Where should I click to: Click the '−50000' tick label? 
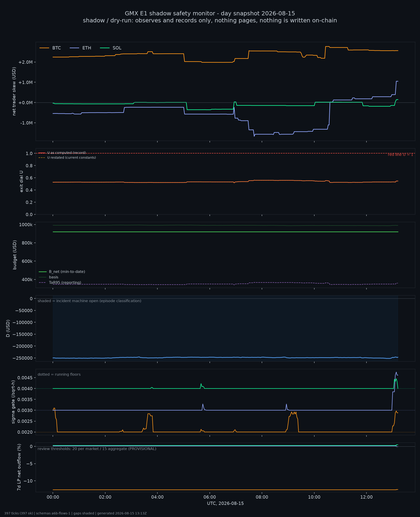24,311
